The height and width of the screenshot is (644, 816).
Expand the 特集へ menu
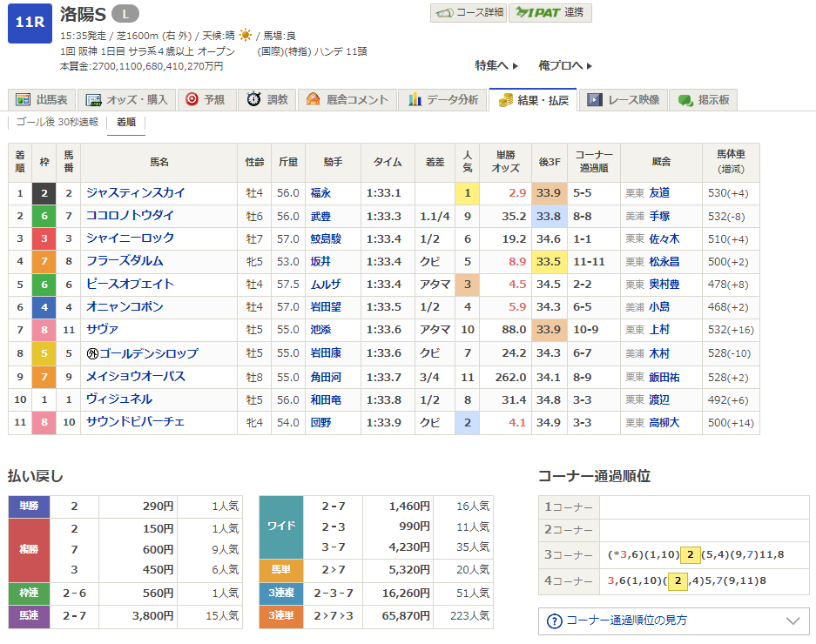pyautogui.click(x=496, y=65)
